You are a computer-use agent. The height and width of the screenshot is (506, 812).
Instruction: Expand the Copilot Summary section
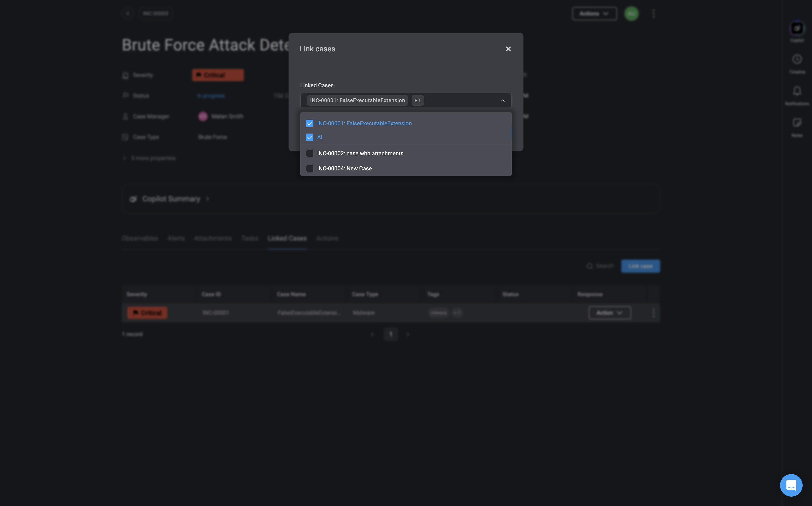point(171,199)
